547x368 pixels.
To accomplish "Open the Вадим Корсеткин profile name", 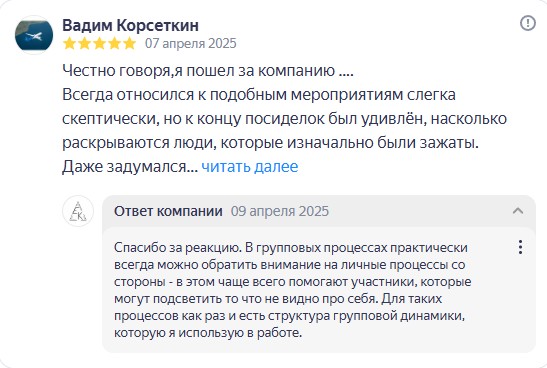I will (x=130, y=25).
